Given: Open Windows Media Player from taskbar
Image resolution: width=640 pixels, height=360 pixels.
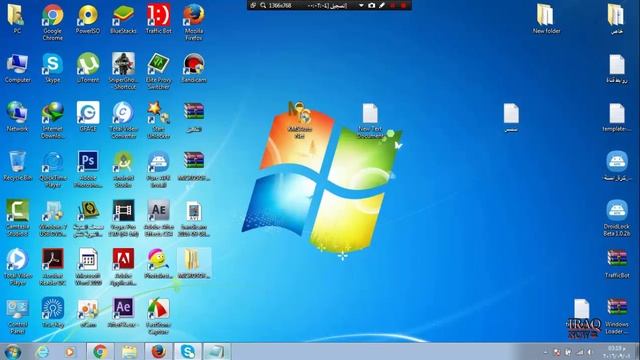Looking at the screenshot, I should click(70, 351).
